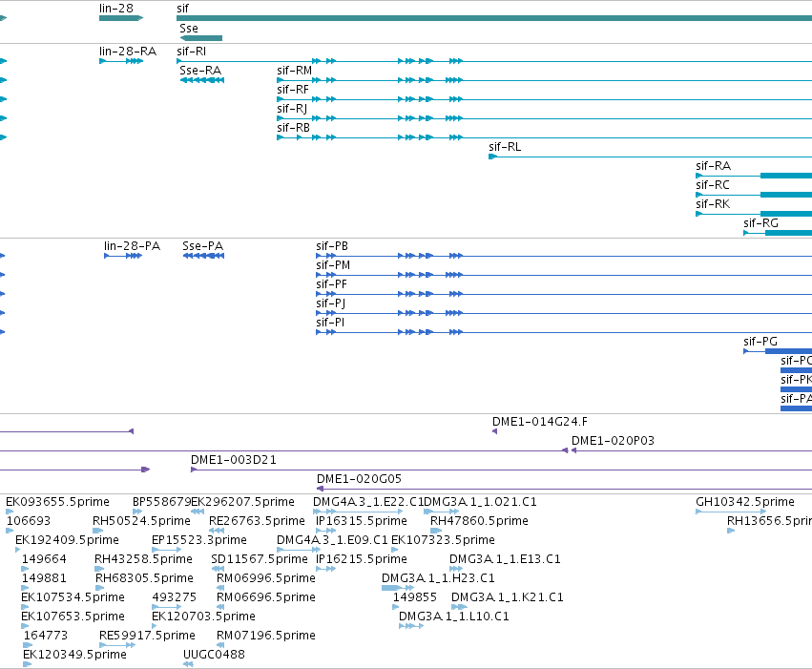Open the EK093655.5prime EST label
Image resolution: width=812 pixels, height=669 pixels.
click(x=57, y=502)
